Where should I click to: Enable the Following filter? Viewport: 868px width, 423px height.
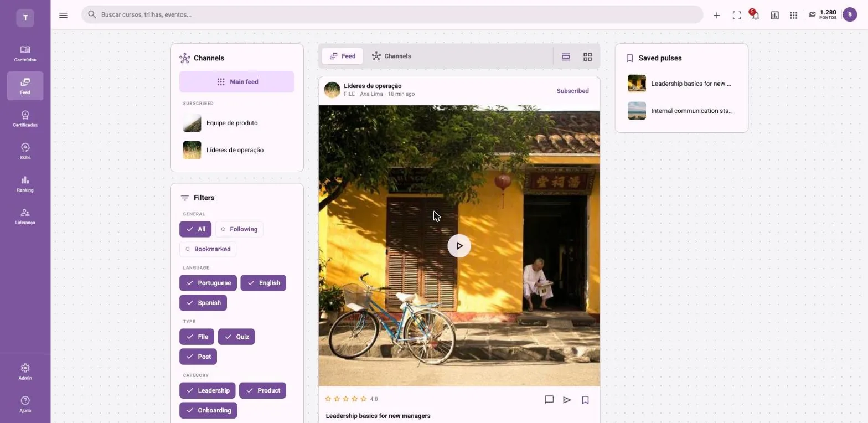coord(239,229)
